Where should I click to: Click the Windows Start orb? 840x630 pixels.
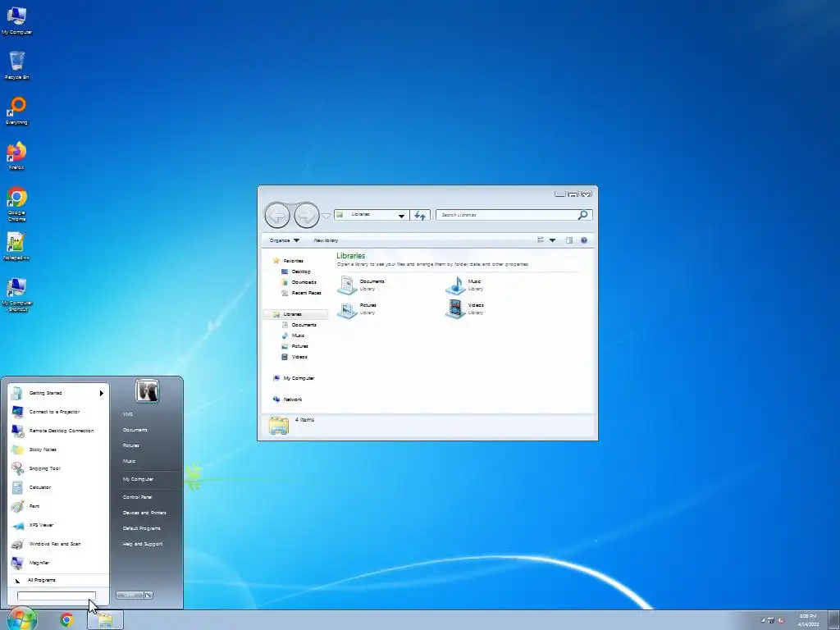pyautogui.click(x=22, y=619)
